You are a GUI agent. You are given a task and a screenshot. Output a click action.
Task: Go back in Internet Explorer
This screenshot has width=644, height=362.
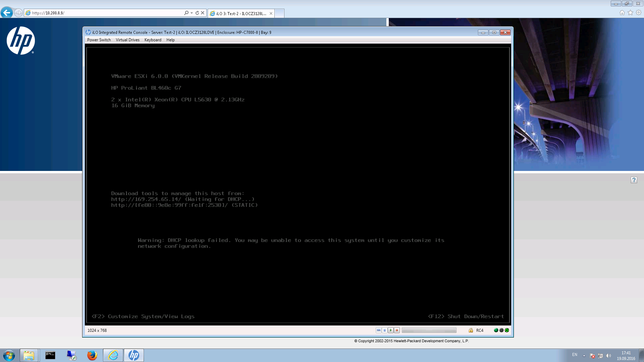point(7,13)
